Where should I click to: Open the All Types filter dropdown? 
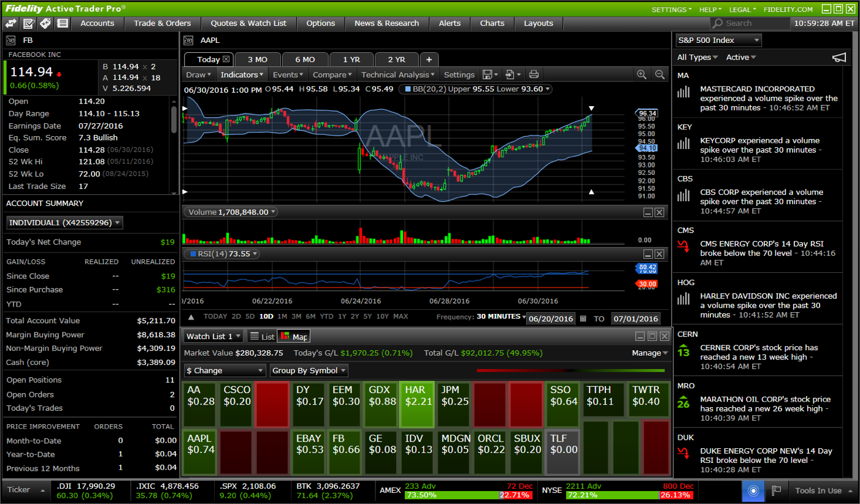click(697, 57)
